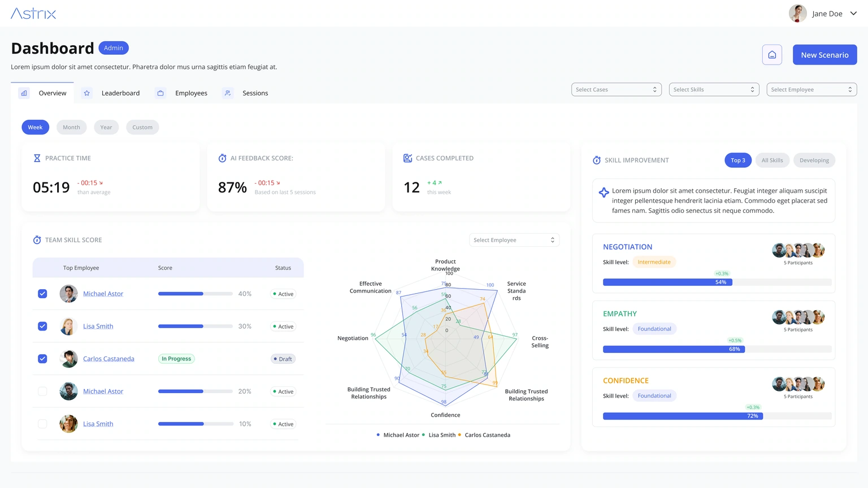Click the Sessions people icon
Viewport: 868px width, 488px height.
coord(227,93)
